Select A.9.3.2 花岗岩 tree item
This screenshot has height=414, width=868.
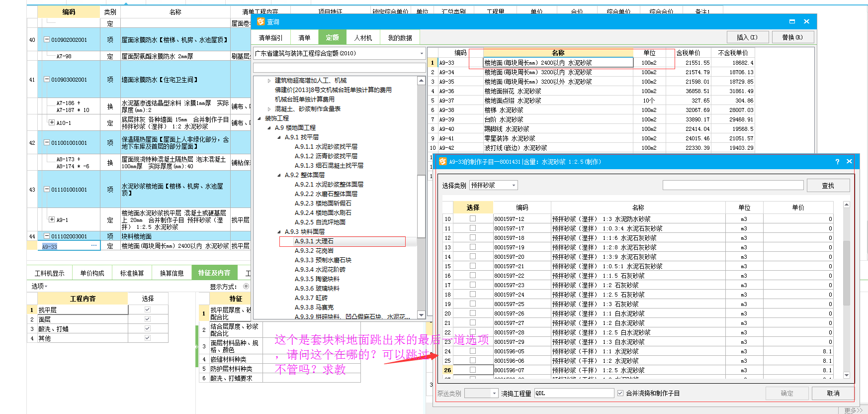click(314, 251)
